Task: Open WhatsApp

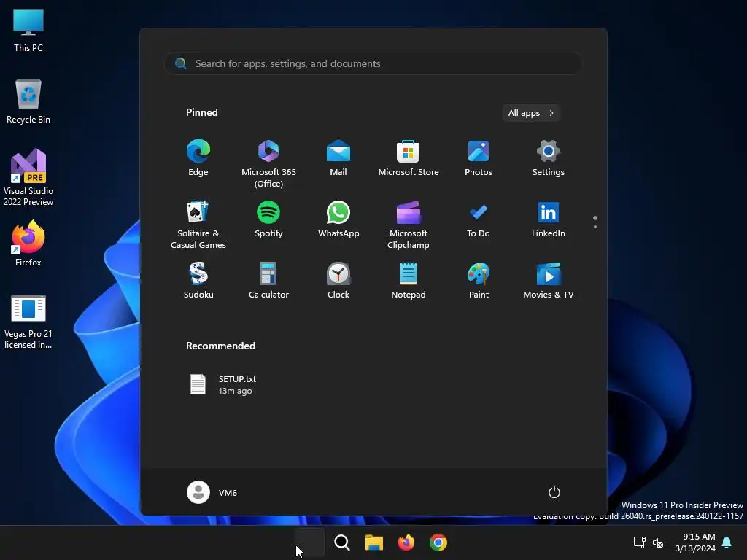Action: click(x=338, y=220)
